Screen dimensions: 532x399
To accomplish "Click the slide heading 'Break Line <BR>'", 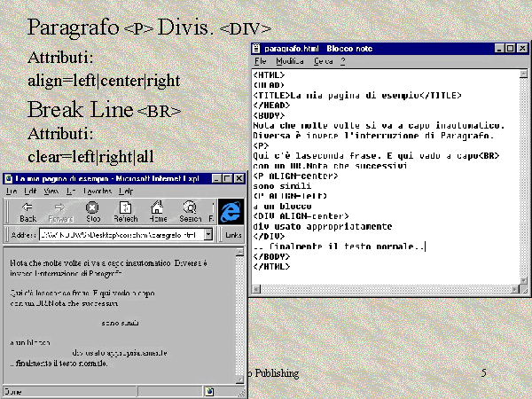I will 104,110.
